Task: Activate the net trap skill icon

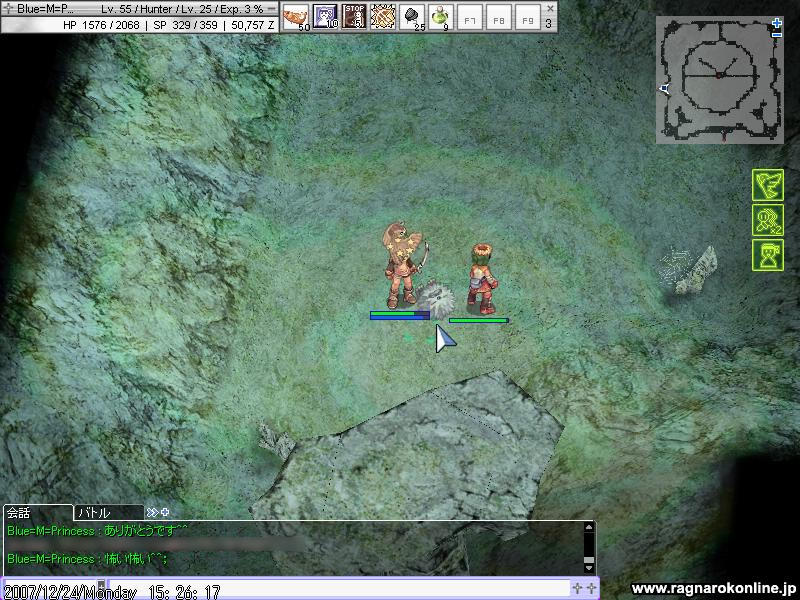Action: coord(383,17)
